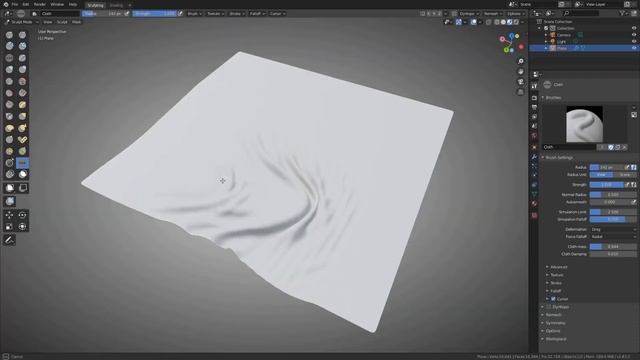Click the viewport zoom magnifier icon
Screen dimensions: 640x360
coord(521,61)
